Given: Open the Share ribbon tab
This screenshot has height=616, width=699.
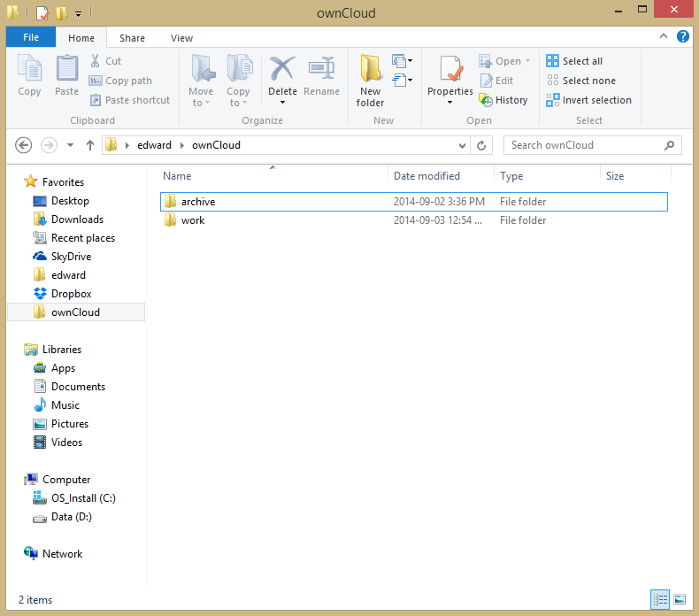Looking at the screenshot, I should 133,38.
